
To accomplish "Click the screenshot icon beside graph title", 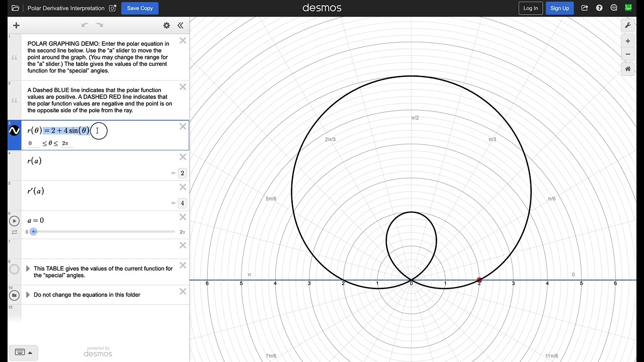I will click(113, 8).
